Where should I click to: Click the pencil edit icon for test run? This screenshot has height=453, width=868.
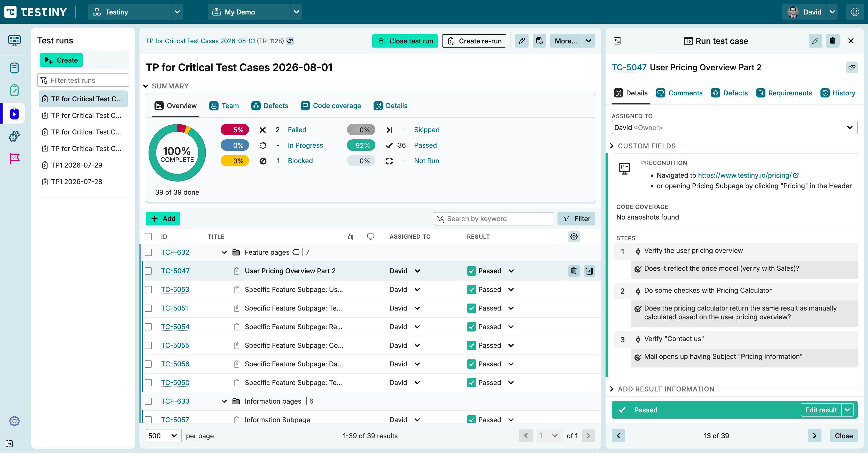(522, 41)
